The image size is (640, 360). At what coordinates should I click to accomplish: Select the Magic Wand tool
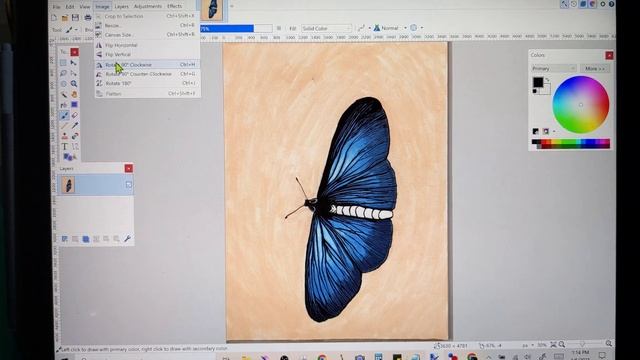point(64,94)
